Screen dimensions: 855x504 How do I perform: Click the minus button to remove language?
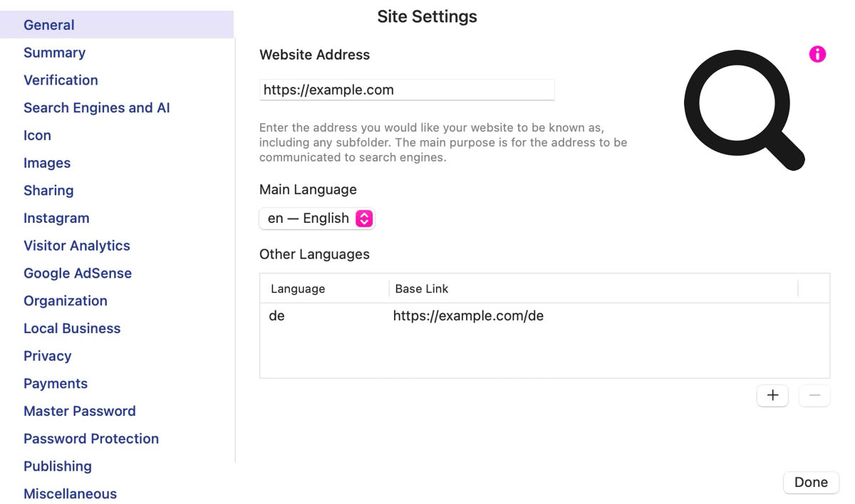(814, 396)
